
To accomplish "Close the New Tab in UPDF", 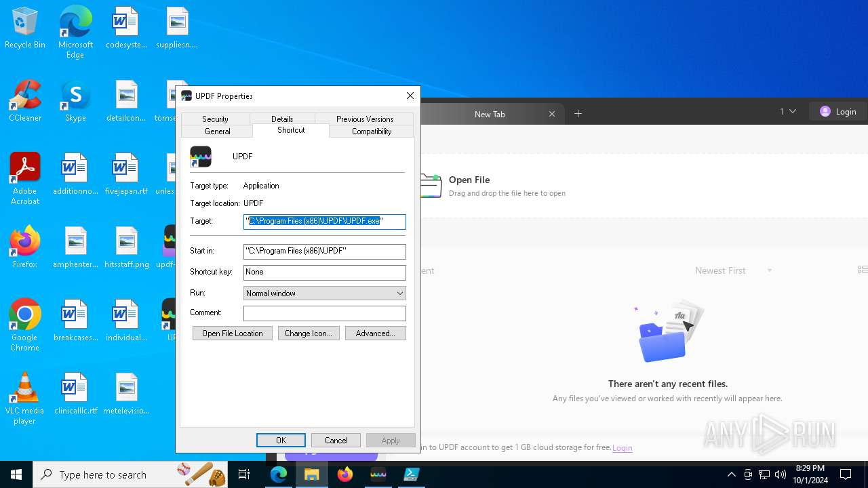I will pyautogui.click(x=552, y=114).
